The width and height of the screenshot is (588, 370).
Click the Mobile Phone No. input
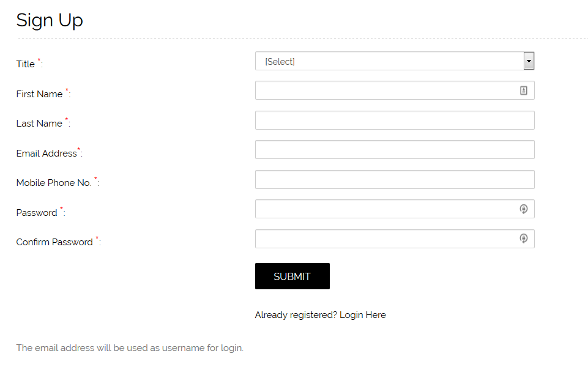tap(395, 180)
